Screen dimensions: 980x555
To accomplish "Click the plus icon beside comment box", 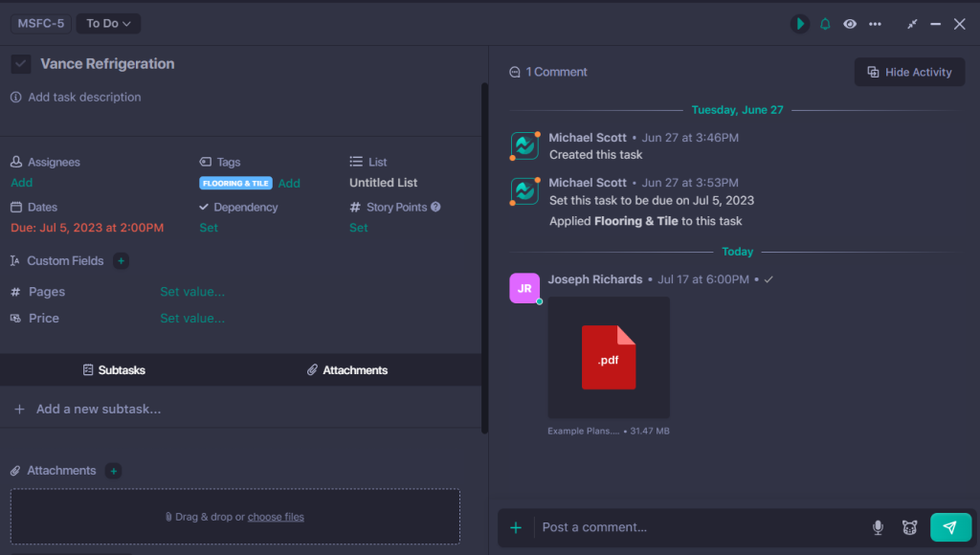I will pos(516,527).
